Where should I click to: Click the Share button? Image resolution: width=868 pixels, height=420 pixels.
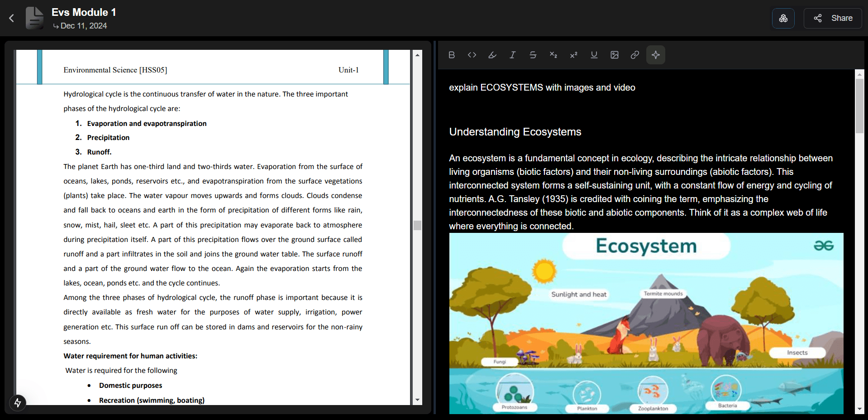(x=832, y=18)
